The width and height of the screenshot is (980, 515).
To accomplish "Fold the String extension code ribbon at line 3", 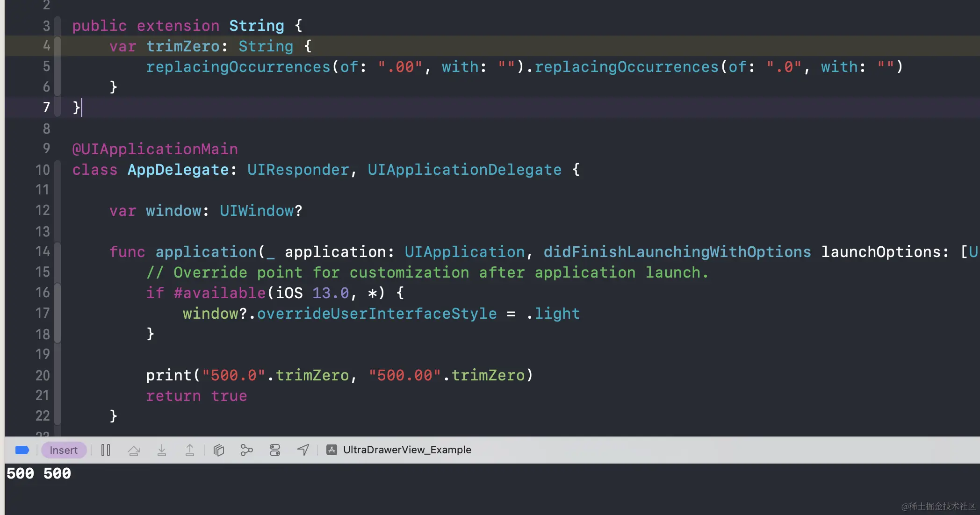I will click(x=58, y=26).
